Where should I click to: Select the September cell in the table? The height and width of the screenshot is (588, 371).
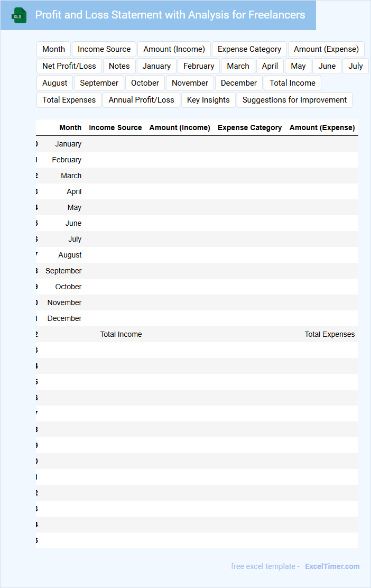[63, 271]
